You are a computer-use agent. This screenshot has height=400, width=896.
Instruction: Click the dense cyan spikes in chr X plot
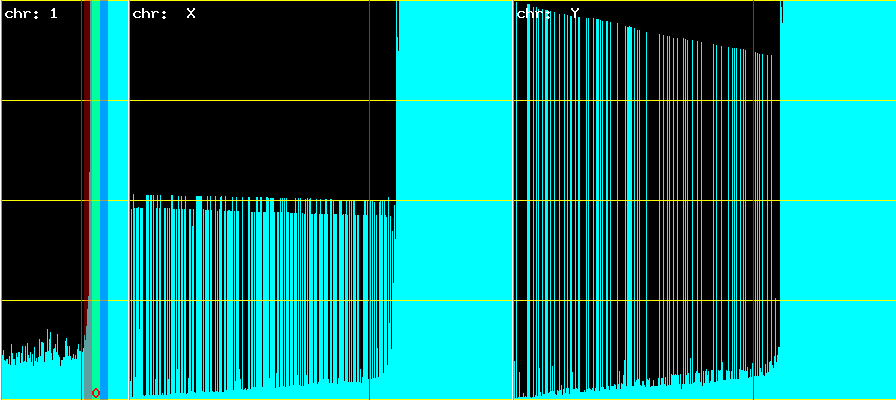(260, 300)
